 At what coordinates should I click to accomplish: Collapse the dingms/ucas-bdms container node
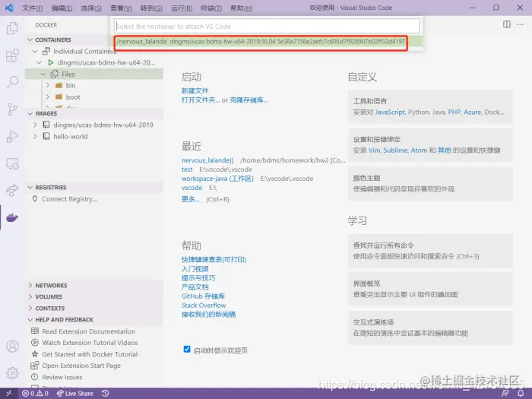pos(39,63)
